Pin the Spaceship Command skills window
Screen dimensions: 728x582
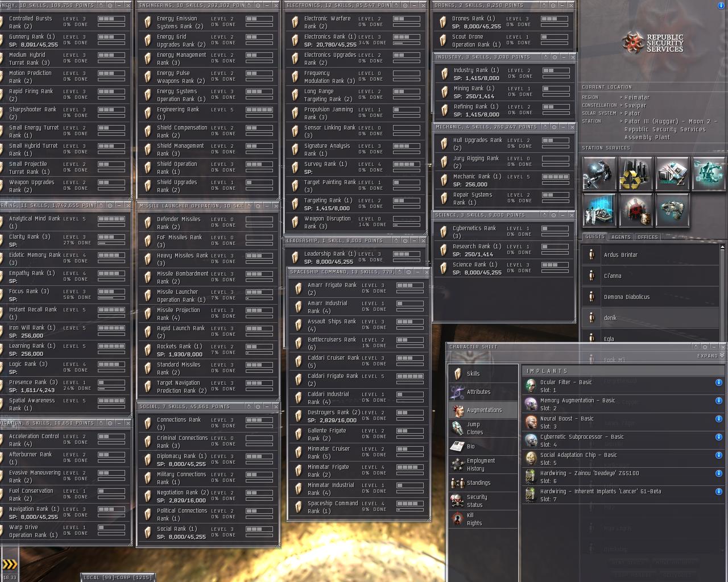[x=398, y=272]
